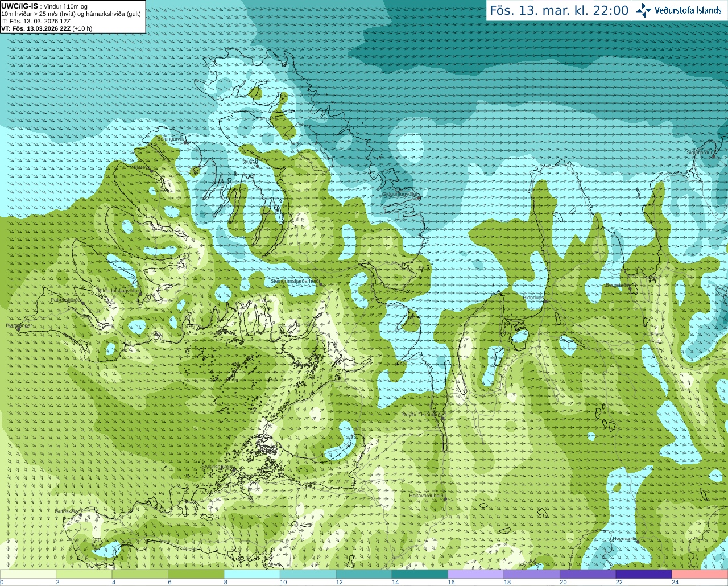Click the timestamp 'Fös. 13. mar. kl. 22:00'
The height and width of the screenshot is (586, 728).
[x=559, y=11]
